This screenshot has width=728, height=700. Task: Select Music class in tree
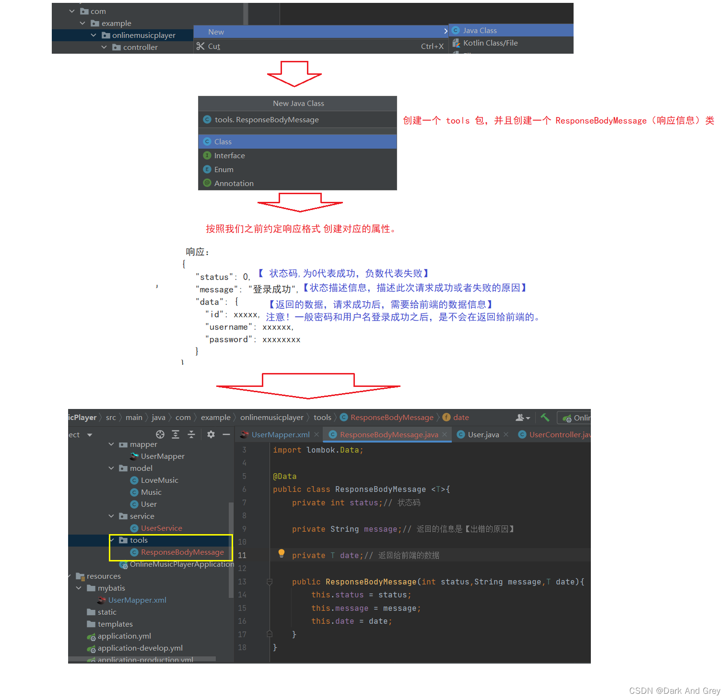[x=146, y=492]
